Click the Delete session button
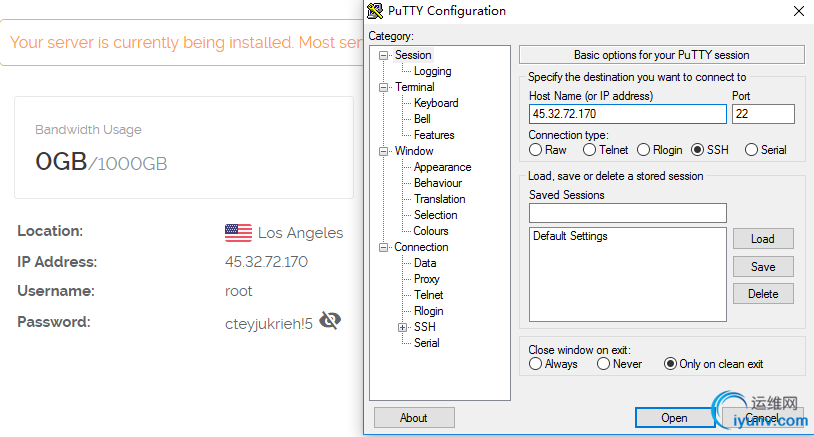Viewport: 814px width, 437px height. (x=763, y=294)
